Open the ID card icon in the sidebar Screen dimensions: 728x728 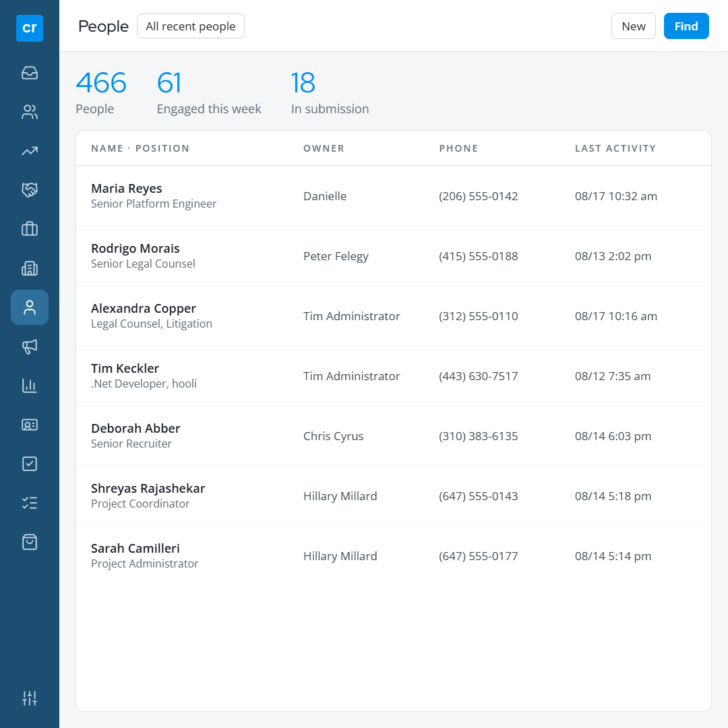point(29,425)
